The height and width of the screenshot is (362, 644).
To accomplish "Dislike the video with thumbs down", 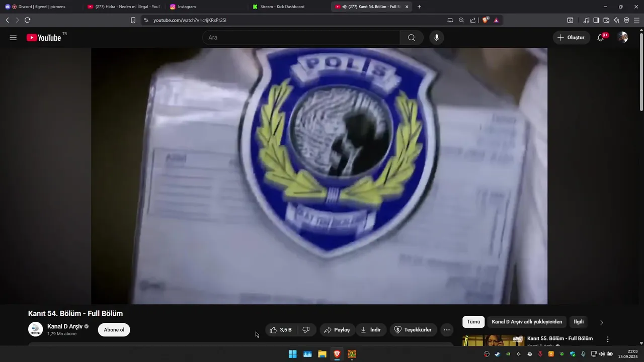I will coord(306,330).
